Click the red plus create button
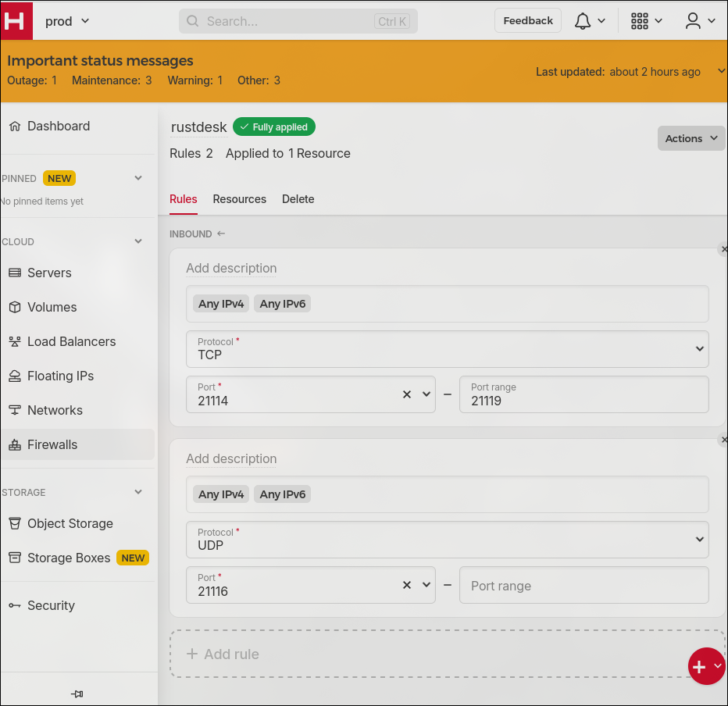Screen dimensions: 728x706 [699, 666]
